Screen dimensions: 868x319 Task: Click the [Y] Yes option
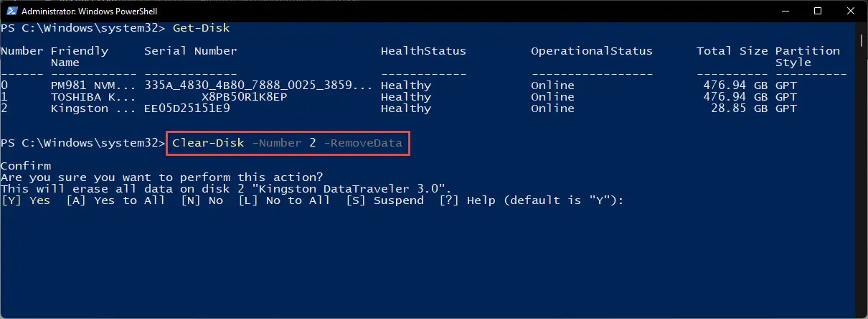(x=26, y=200)
